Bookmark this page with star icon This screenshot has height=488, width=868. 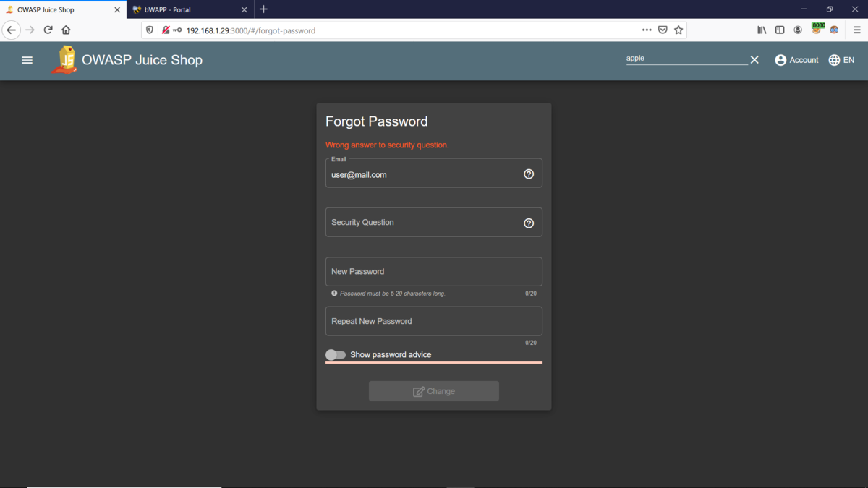pos(678,30)
